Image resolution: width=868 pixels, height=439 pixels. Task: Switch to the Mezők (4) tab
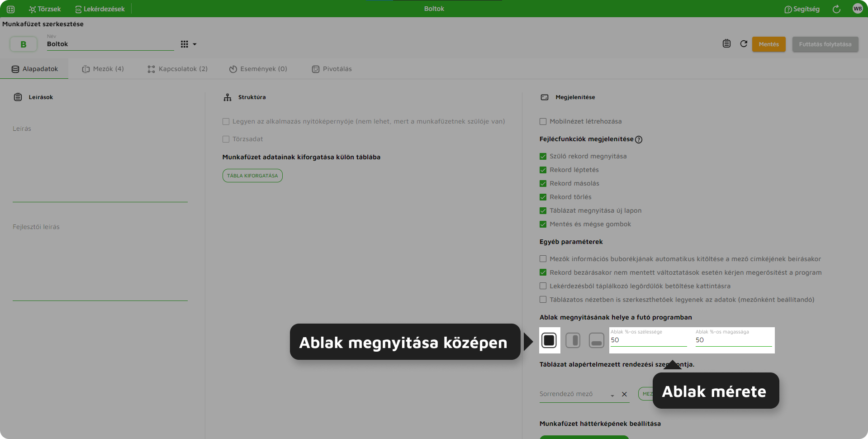103,69
